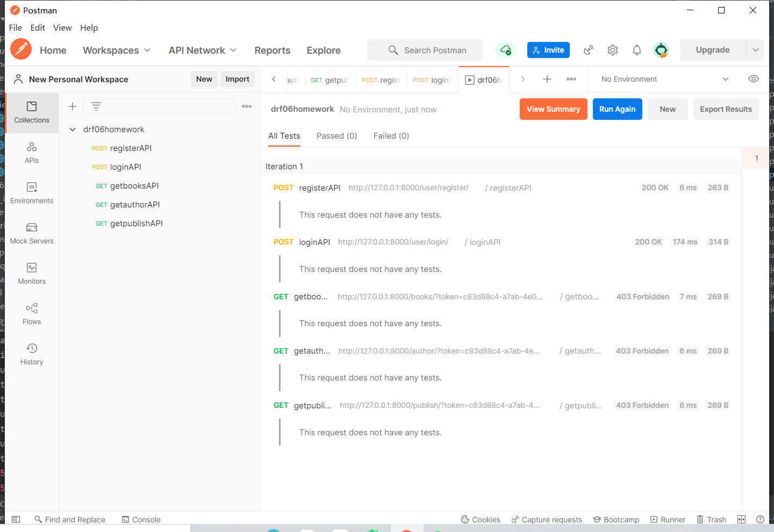Open Bootcamp in the status bar
The width and height of the screenshot is (774, 532).
pos(616,520)
